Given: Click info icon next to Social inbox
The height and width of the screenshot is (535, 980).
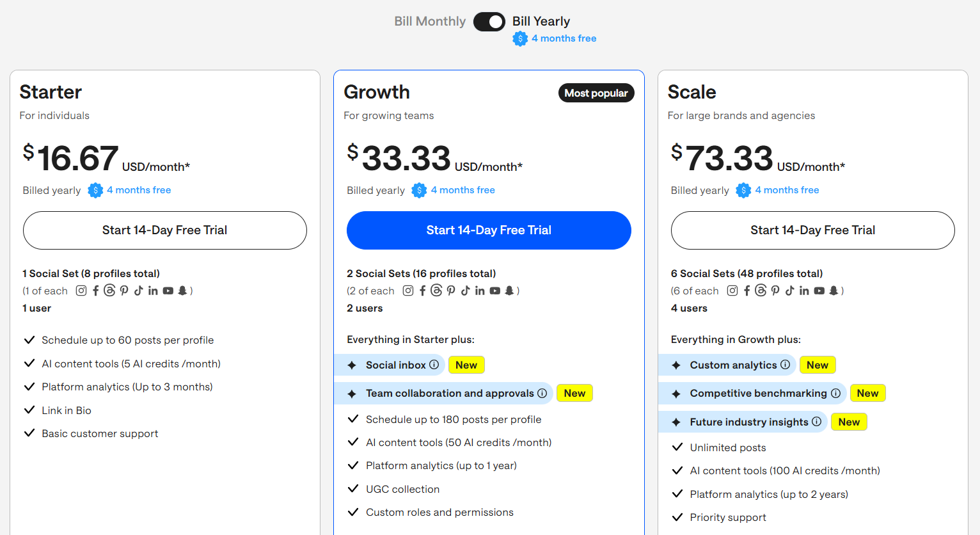Looking at the screenshot, I should 434,365.
